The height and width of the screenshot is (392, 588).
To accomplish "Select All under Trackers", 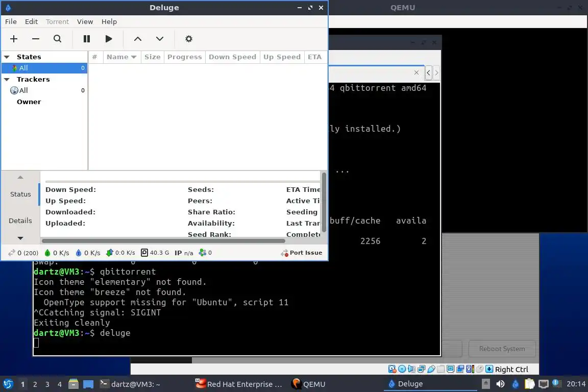I will click(x=44, y=90).
